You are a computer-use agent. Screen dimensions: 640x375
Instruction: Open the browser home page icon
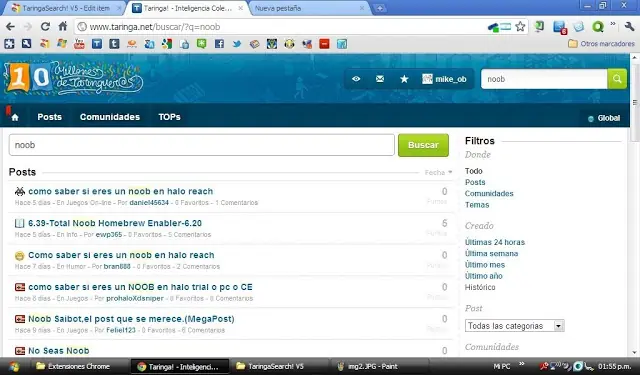click(x=63, y=27)
